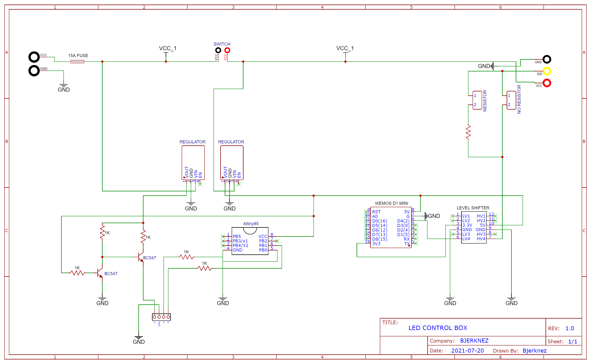The width and height of the screenshot is (591, 364).
Task: Click the black GND input terminal pad
Action: 34,71
